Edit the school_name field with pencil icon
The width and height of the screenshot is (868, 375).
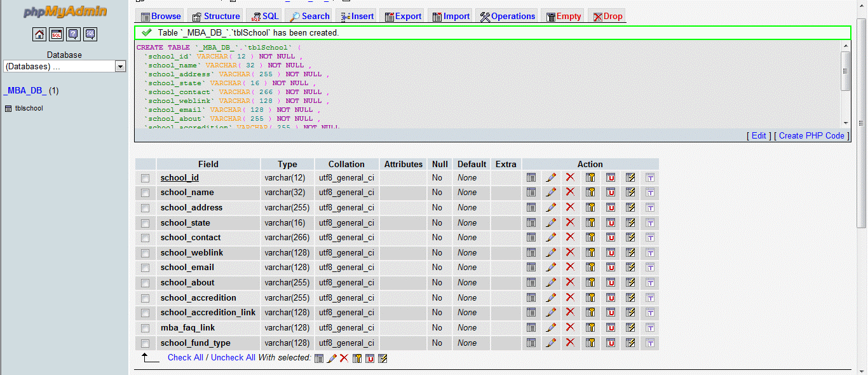[551, 193]
